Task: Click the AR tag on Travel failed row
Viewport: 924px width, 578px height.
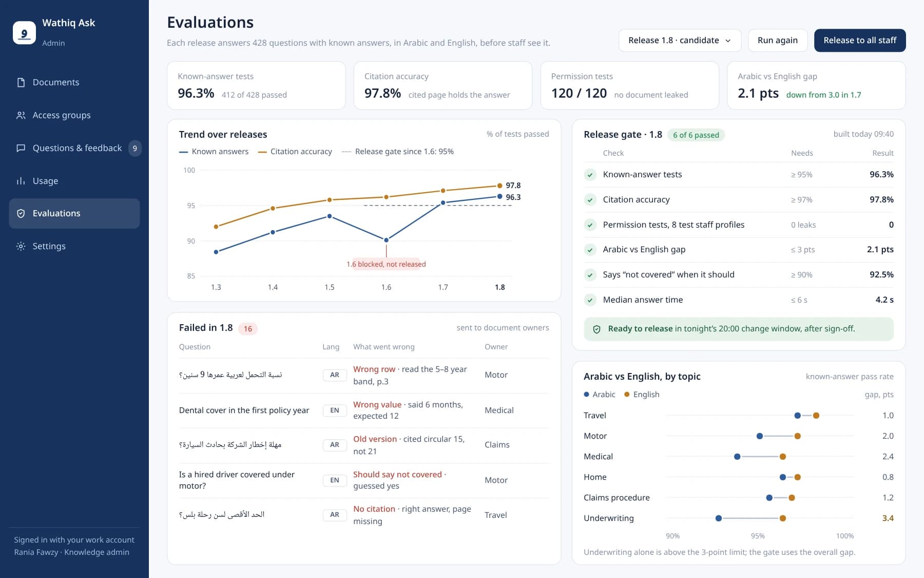Action: click(x=335, y=515)
